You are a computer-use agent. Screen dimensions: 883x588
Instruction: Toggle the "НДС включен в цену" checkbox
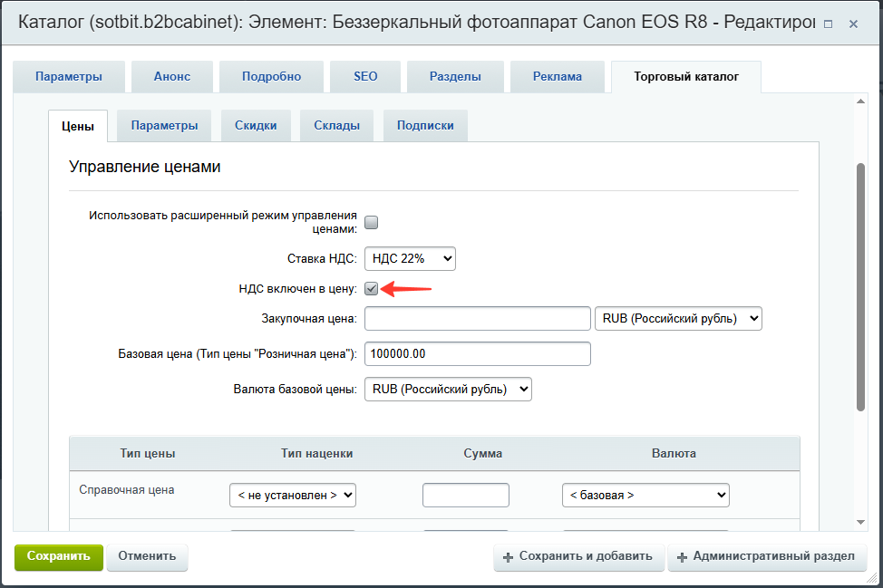[371, 289]
